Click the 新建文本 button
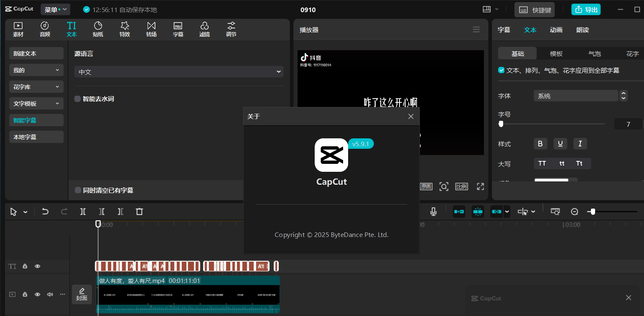Screen dimensions: 644x316 [36, 54]
